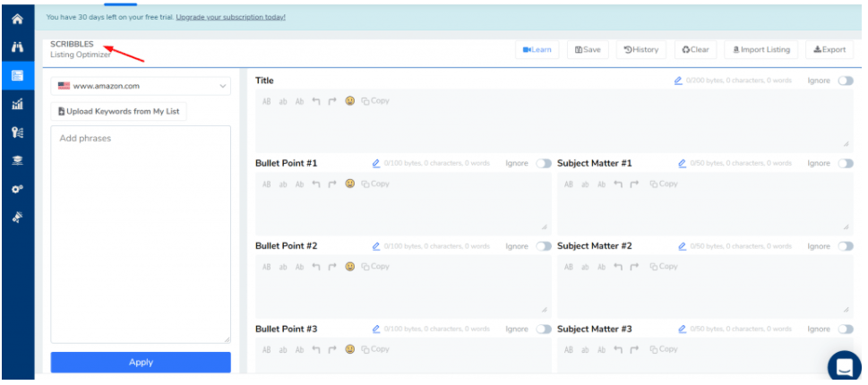The image size is (868, 385).
Task: Click inside the Title text area
Action: [554, 121]
